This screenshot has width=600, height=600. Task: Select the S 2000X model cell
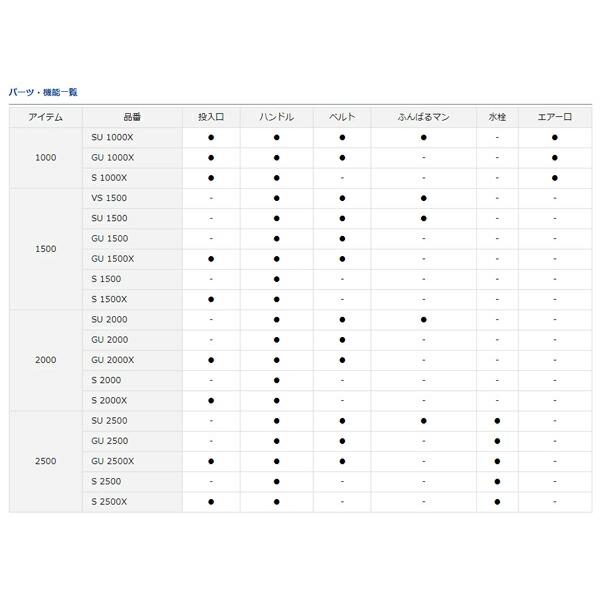coord(108,400)
